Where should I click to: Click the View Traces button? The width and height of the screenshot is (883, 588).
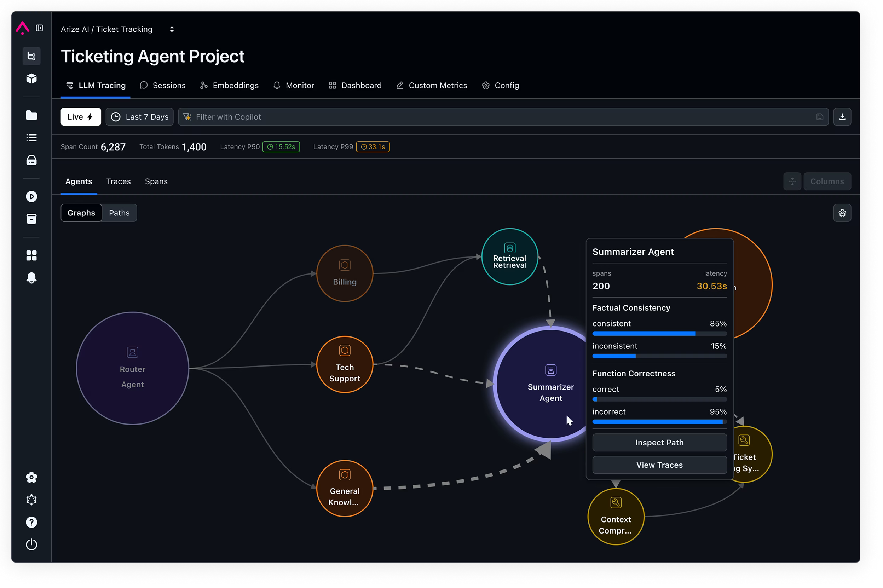659,465
